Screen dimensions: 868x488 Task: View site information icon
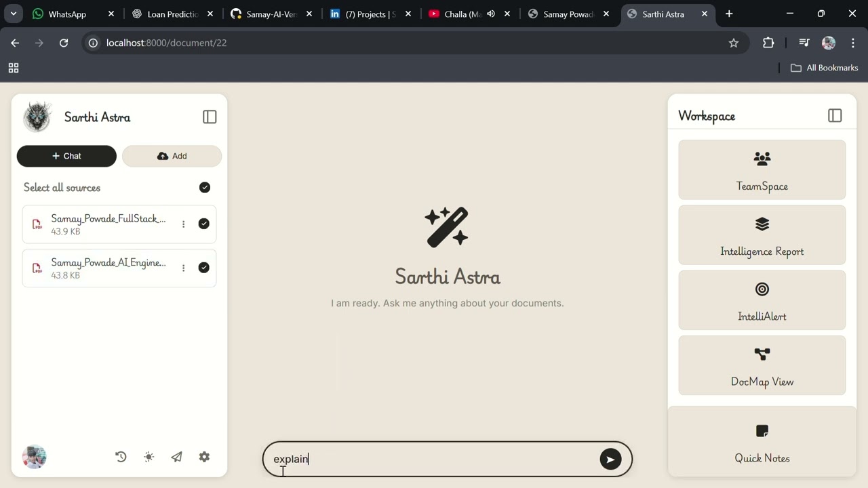(94, 43)
